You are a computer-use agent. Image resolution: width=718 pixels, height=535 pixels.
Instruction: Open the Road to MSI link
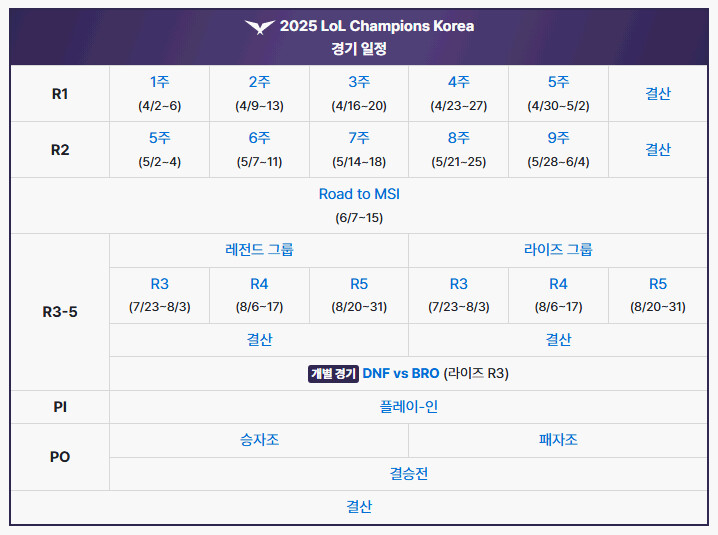[359, 194]
